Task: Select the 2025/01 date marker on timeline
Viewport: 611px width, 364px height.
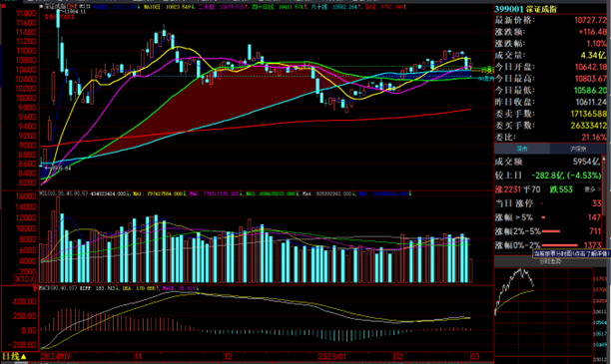Action: click(x=332, y=357)
